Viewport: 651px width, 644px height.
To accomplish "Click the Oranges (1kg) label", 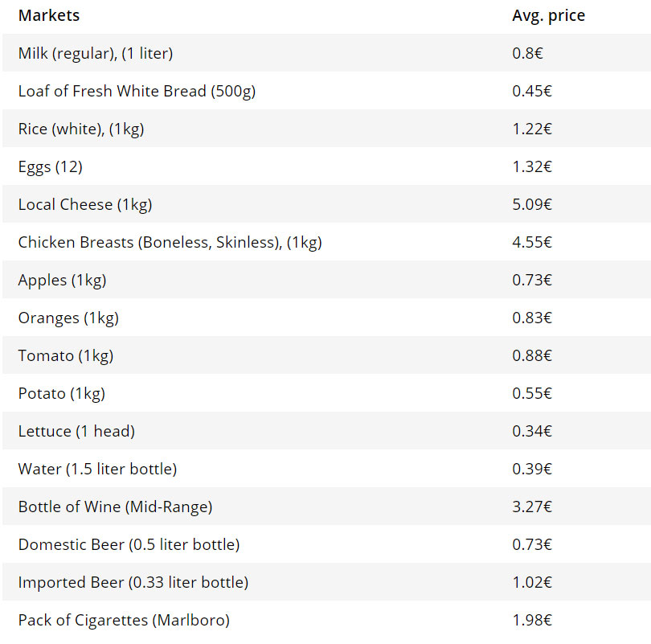I will 68,318.
